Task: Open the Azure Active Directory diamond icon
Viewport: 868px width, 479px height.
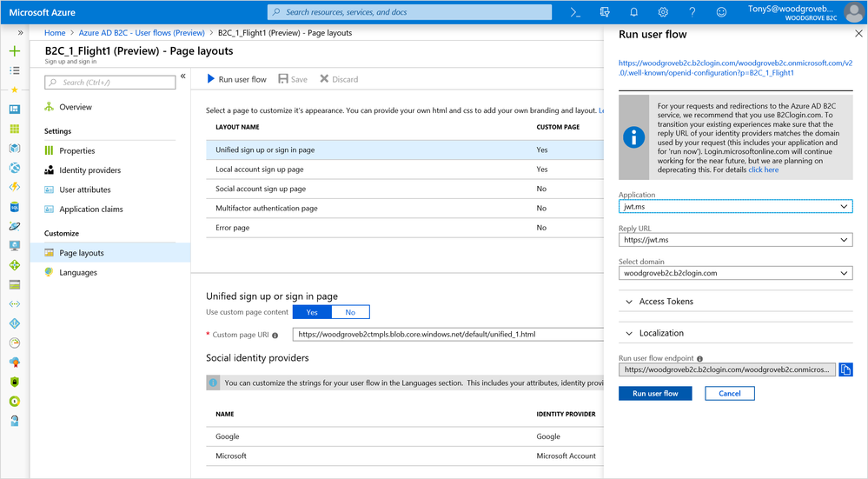Action: coord(15,323)
